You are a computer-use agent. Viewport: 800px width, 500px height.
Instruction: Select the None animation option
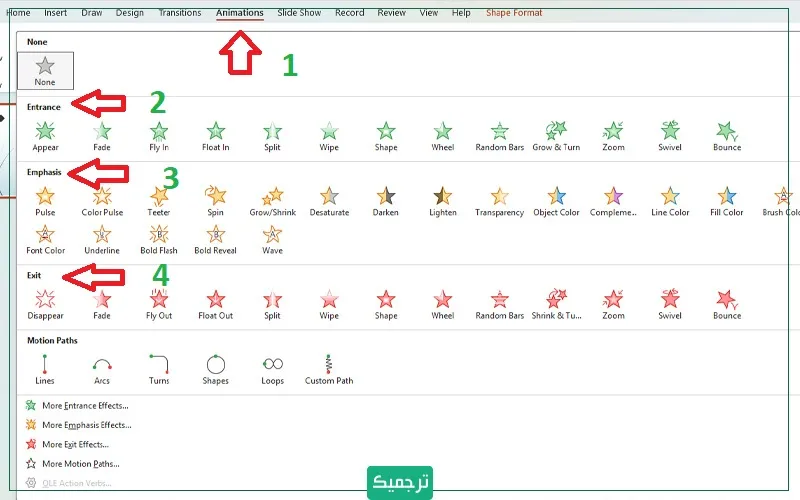pos(45,70)
